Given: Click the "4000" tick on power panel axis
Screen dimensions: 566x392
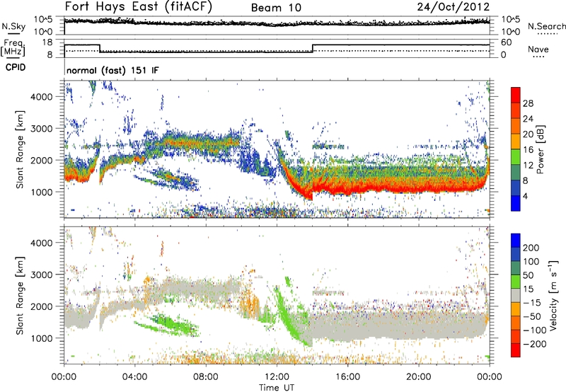Looking at the screenshot, I should pyautogui.click(x=41, y=97).
